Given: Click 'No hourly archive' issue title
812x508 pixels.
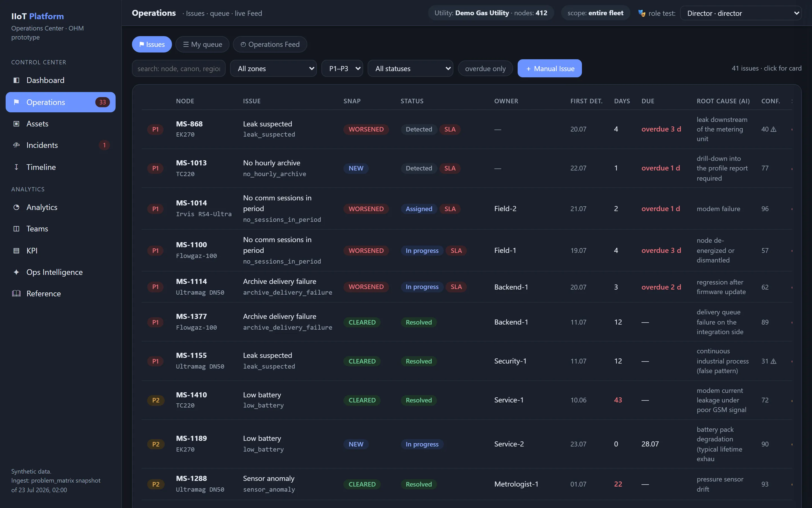Looking at the screenshot, I should tap(272, 163).
